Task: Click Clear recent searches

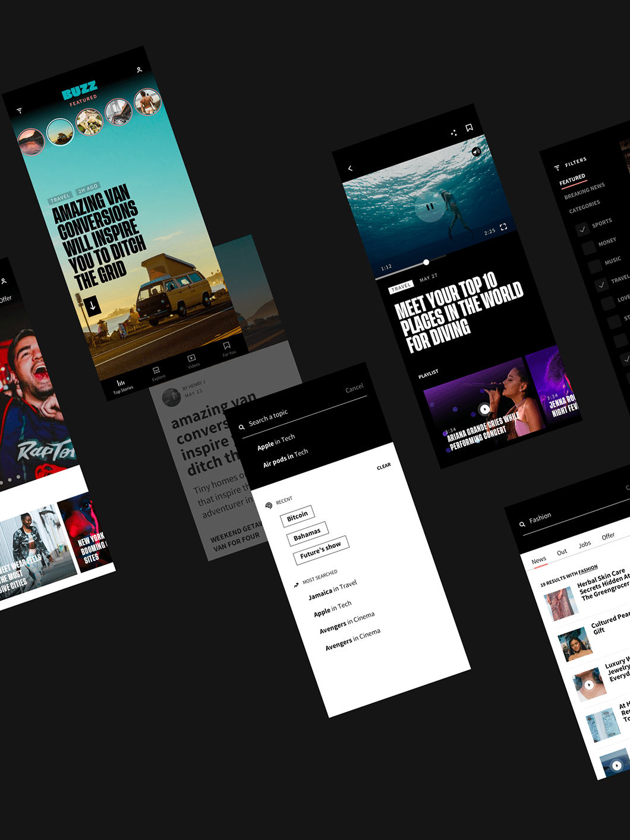Action: click(x=384, y=466)
